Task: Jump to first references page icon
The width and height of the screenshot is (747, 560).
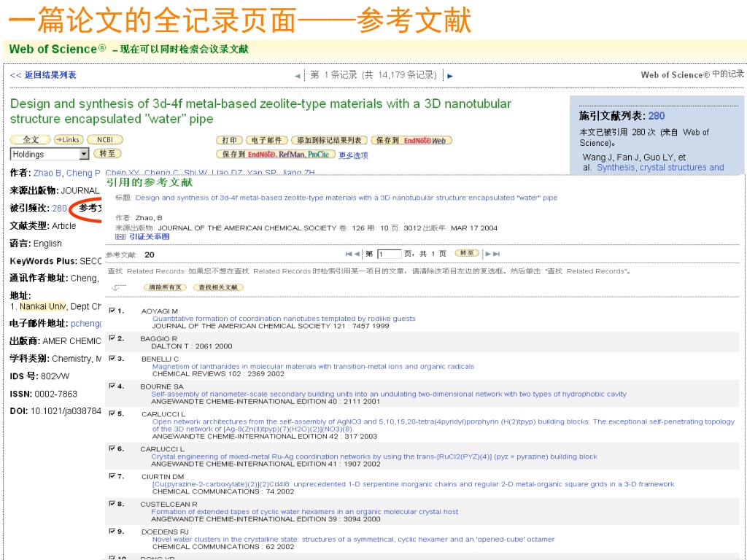Action: coord(349,254)
